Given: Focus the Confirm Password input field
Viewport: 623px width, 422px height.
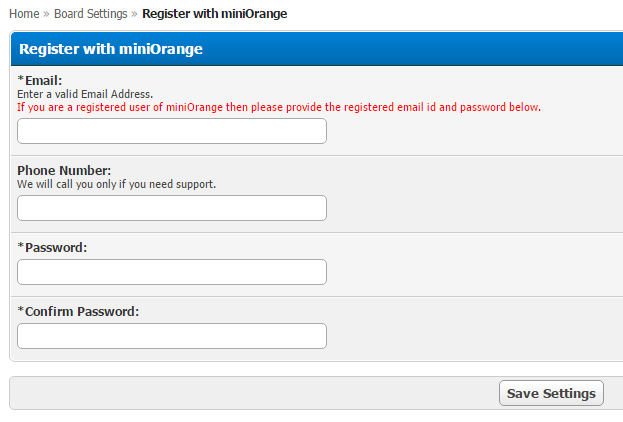Looking at the screenshot, I should pyautogui.click(x=172, y=336).
